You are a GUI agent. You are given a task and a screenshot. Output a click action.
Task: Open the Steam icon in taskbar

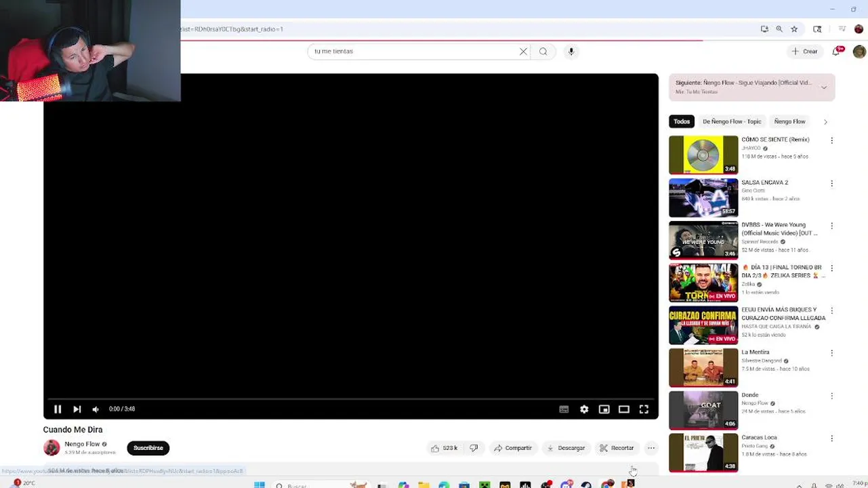tap(586, 485)
